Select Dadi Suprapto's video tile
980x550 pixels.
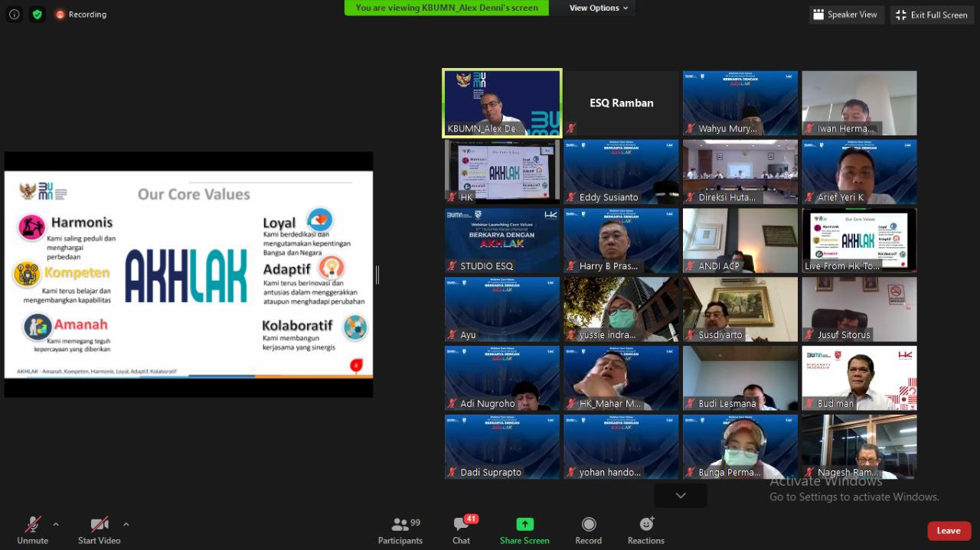pos(502,447)
